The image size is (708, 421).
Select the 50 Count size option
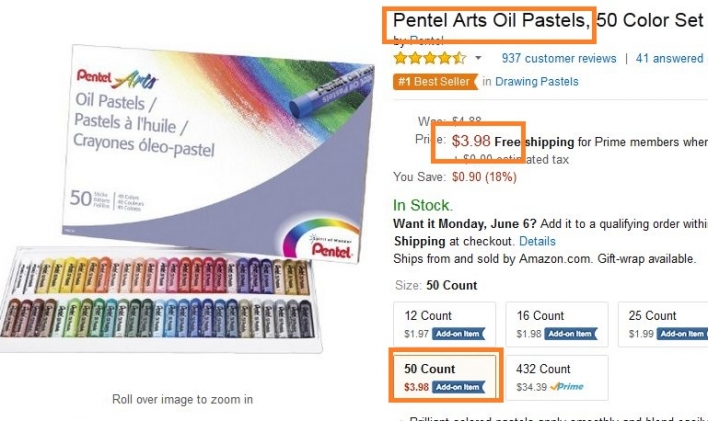tap(444, 377)
